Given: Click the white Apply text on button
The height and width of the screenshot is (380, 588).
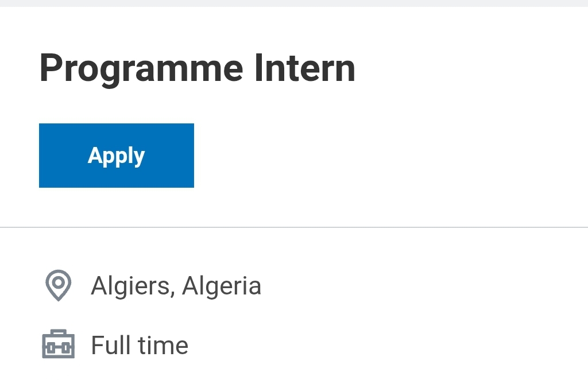Looking at the screenshot, I should 116,156.
